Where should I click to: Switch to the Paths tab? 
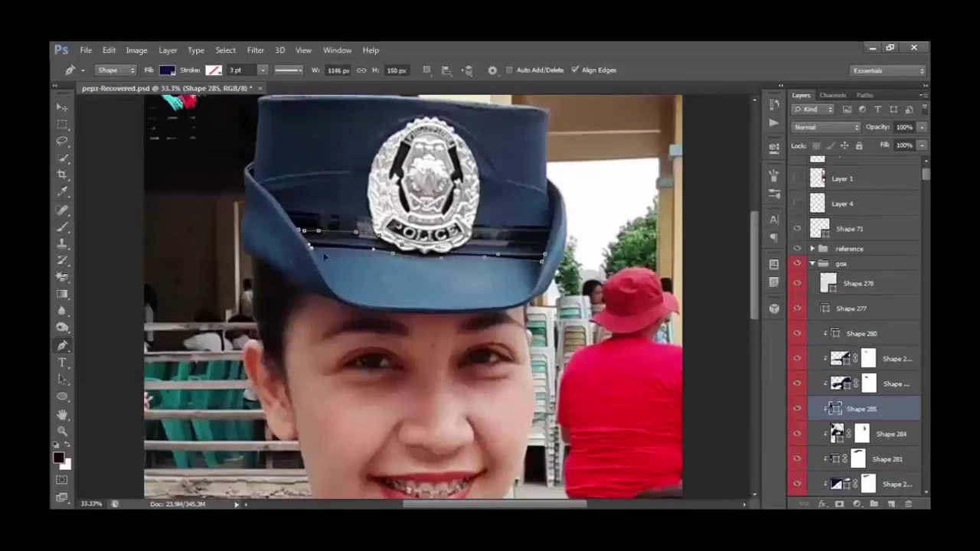[x=864, y=96]
